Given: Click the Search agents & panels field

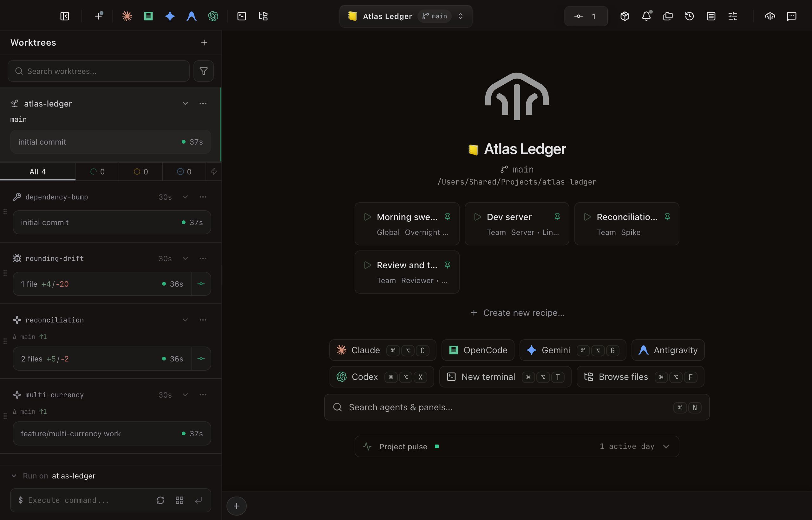Looking at the screenshot, I should [x=516, y=407].
